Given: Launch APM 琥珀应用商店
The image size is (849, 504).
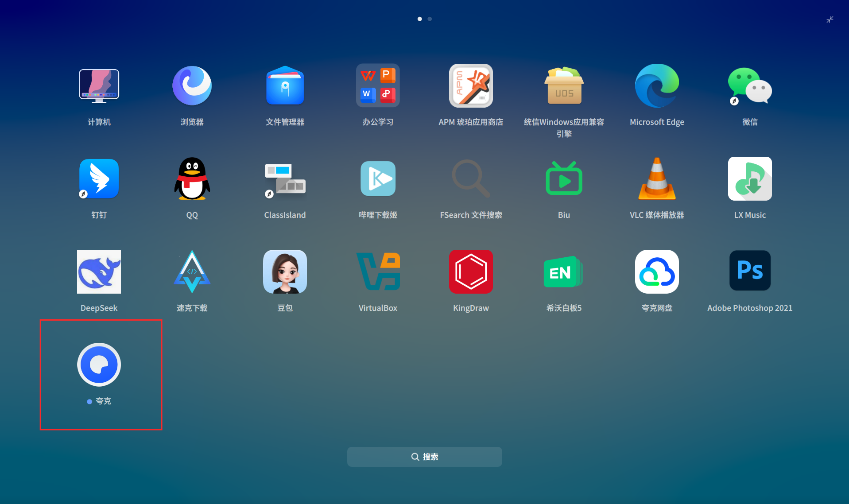Looking at the screenshot, I should 471,86.
